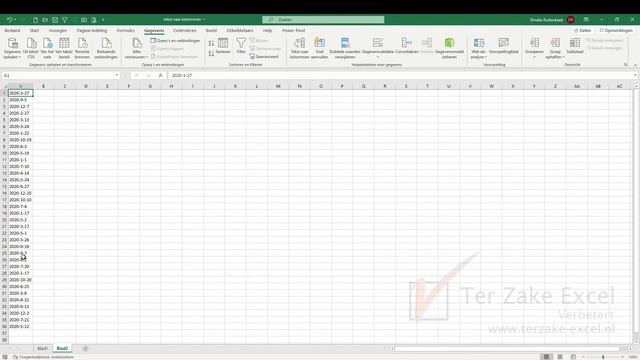Click the Insert Function fx icon
Viewport: 640px width, 360px height.
(160, 76)
